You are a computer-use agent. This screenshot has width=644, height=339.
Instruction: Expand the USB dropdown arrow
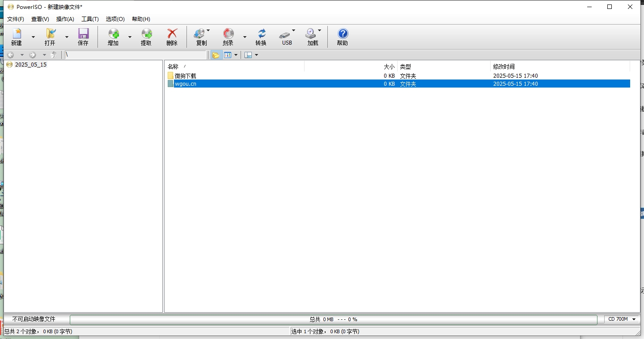[x=293, y=30]
